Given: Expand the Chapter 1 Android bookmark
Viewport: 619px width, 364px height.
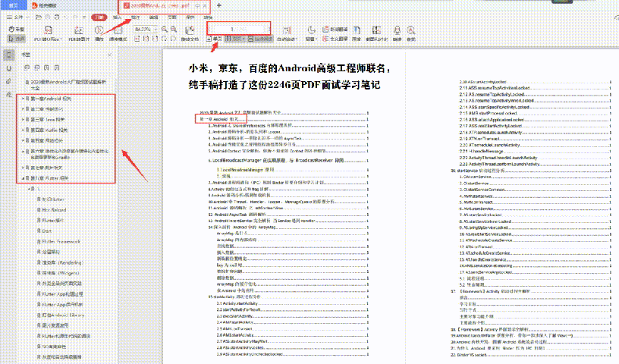Looking at the screenshot, I should 23,99.
